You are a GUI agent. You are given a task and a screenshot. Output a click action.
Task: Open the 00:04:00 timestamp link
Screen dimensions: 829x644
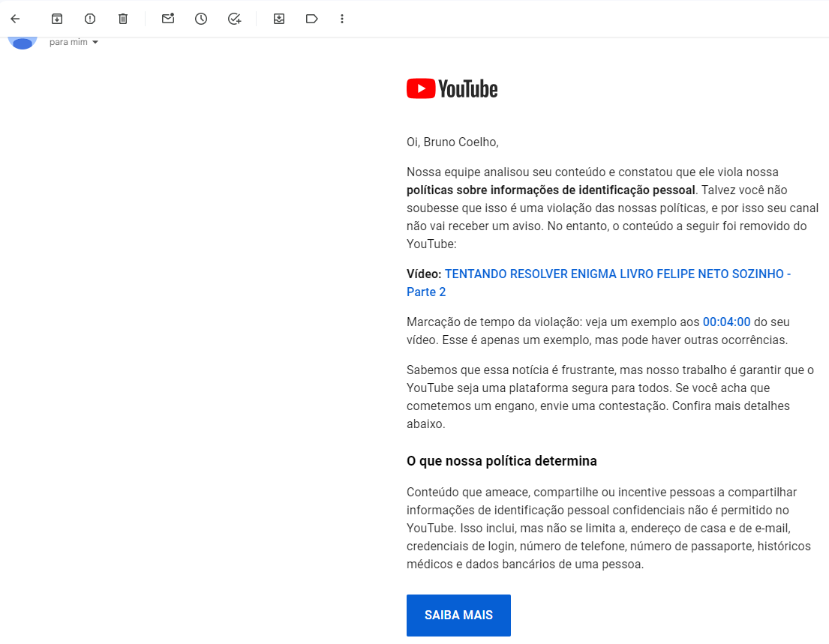pos(726,322)
